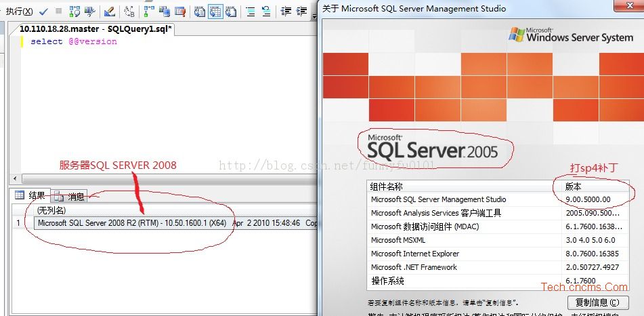
Task: Select row number 1 header in results
Action: 18,222
